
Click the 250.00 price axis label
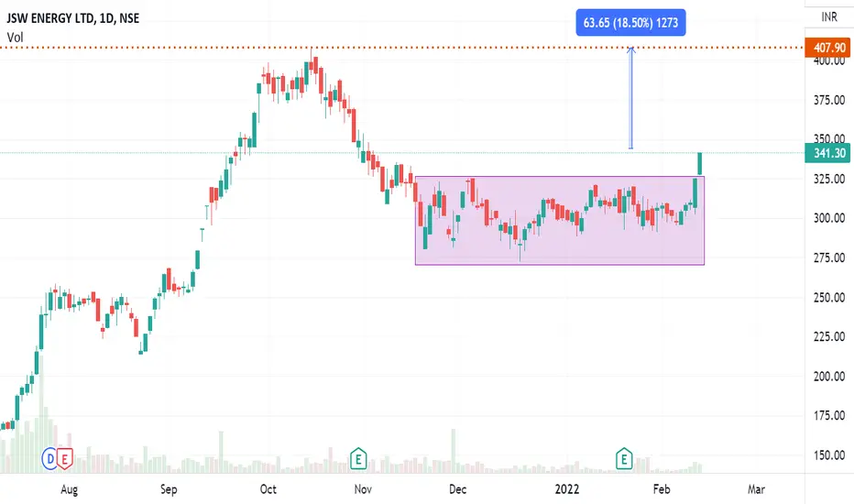(x=829, y=298)
